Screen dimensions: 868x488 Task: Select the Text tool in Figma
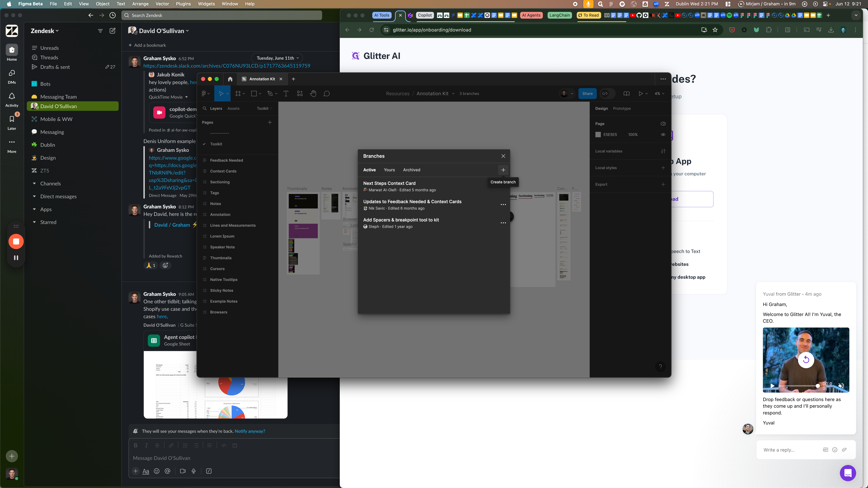(286, 94)
